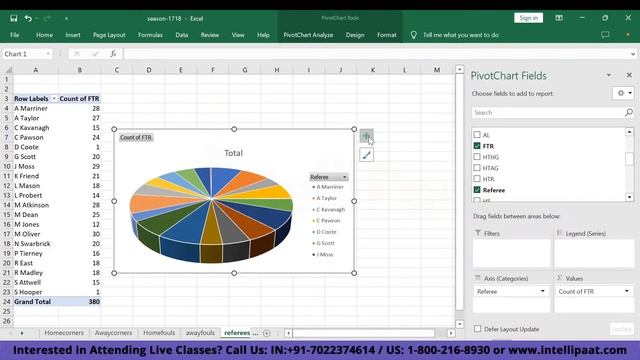
Task: Open Chart Styles paintbrush button
Action: pos(367,155)
